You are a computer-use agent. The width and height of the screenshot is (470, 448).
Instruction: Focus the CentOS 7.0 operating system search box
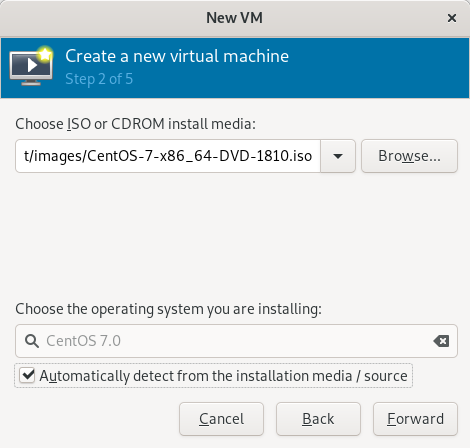[236, 341]
